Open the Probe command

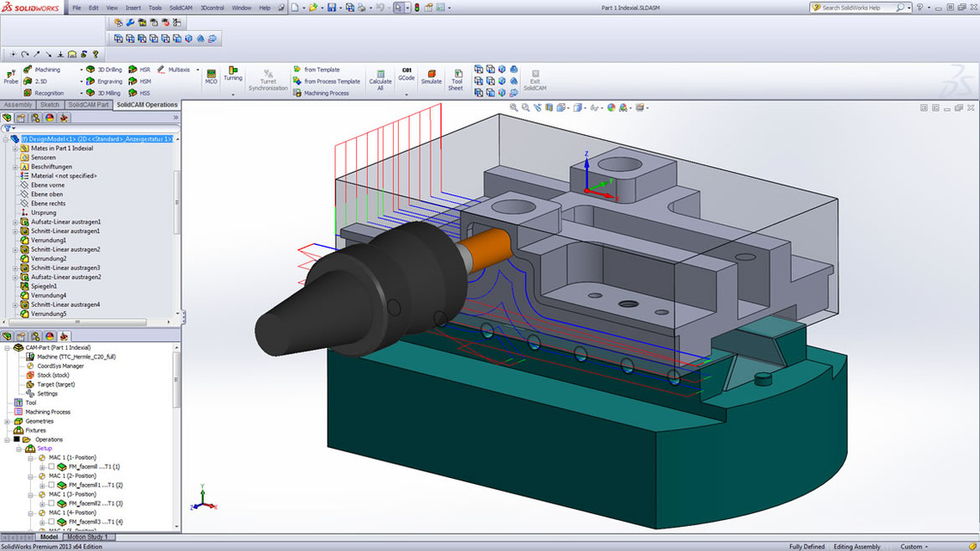point(10,77)
